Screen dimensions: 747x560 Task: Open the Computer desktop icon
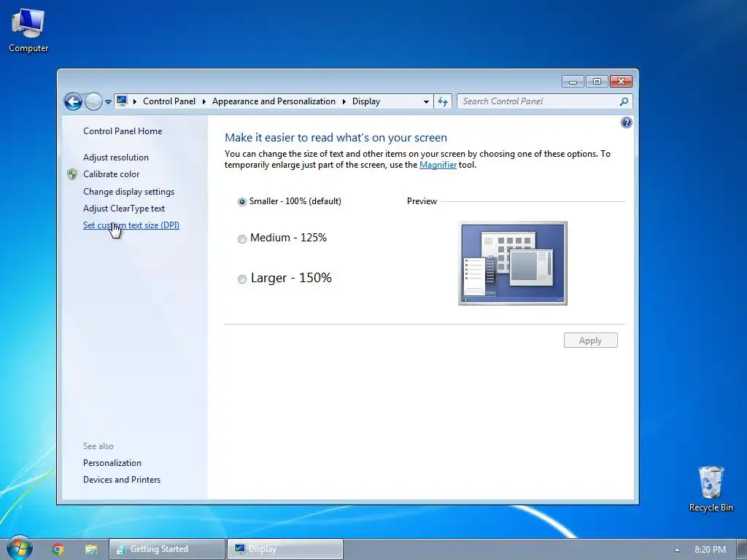(x=28, y=29)
